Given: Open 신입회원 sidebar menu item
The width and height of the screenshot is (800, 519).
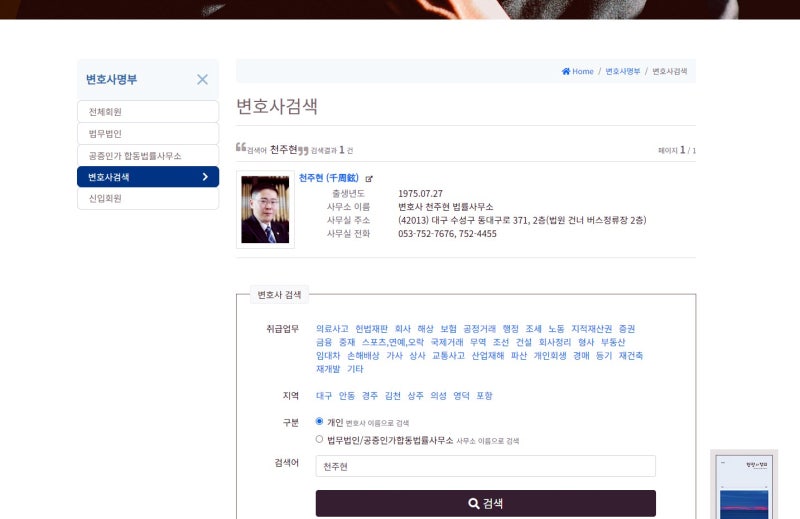Looking at the screenshot, I should 148,198.
